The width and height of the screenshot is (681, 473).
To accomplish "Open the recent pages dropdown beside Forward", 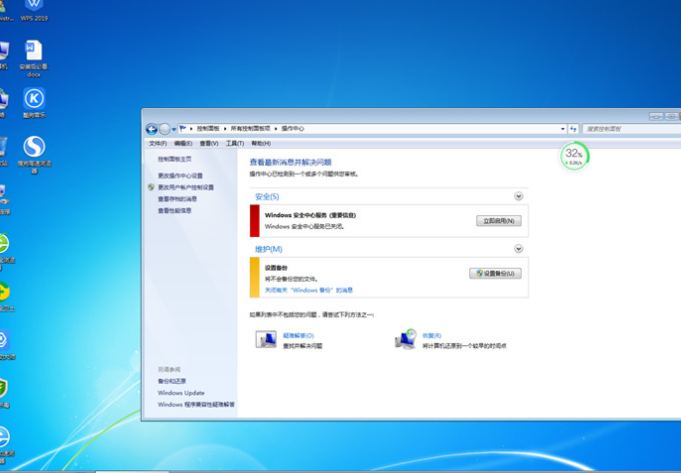I will 174,129.
